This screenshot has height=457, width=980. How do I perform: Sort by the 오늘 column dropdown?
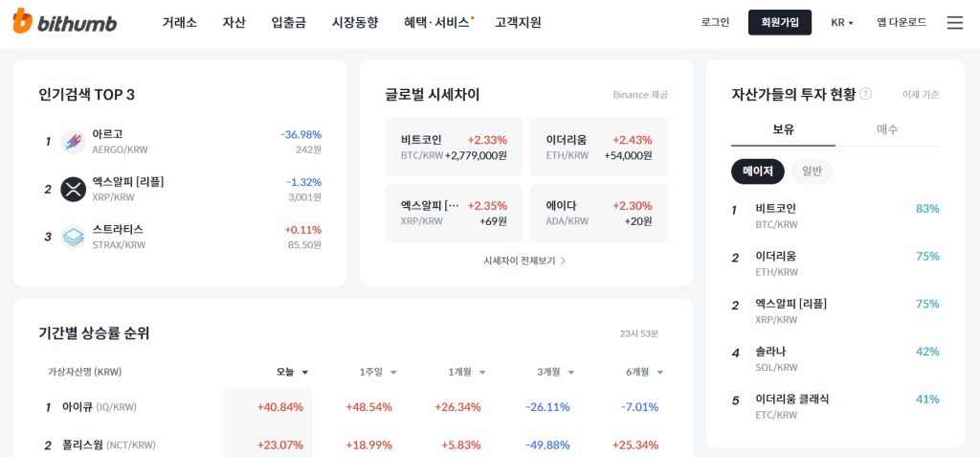tap(293, 372)
